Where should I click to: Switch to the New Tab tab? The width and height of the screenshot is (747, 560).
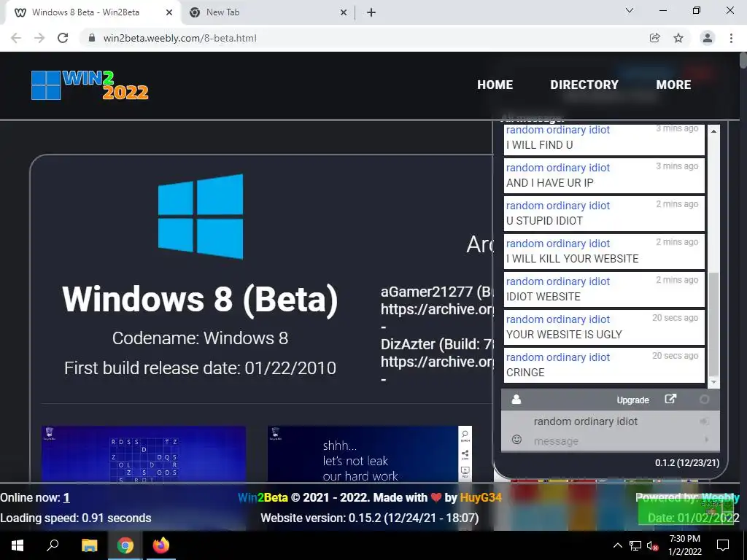coord(268,13)
